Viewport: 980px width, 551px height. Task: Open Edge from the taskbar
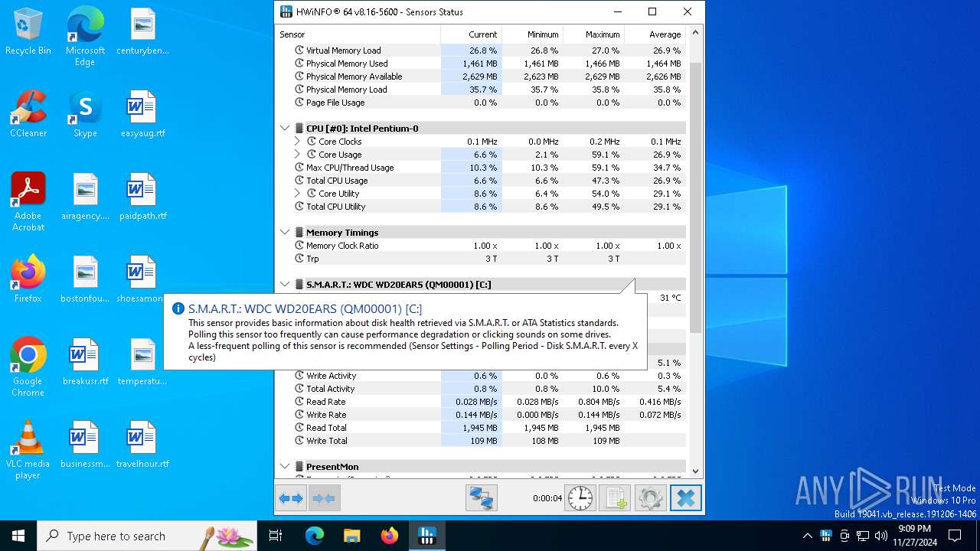tap(315, 536)
